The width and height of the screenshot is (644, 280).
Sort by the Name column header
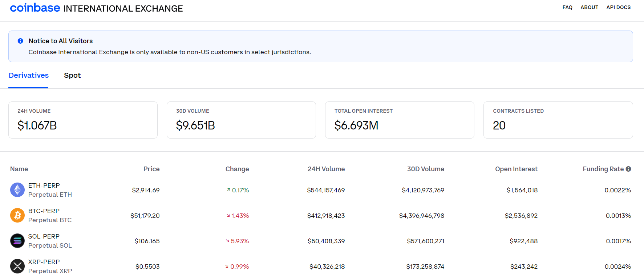19,169
